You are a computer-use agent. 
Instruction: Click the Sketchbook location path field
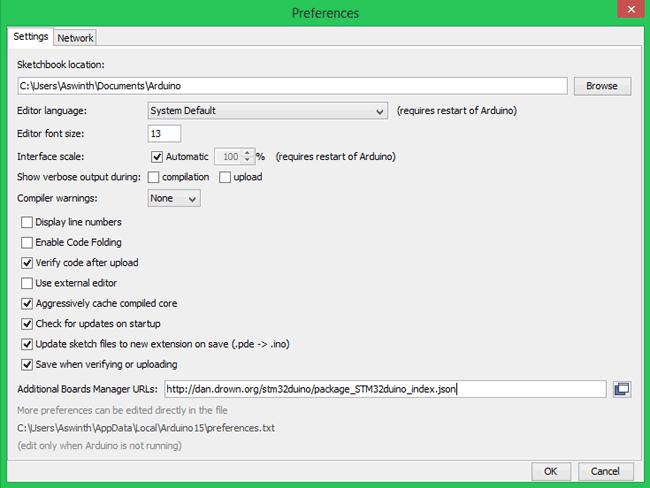coord(291,86)
